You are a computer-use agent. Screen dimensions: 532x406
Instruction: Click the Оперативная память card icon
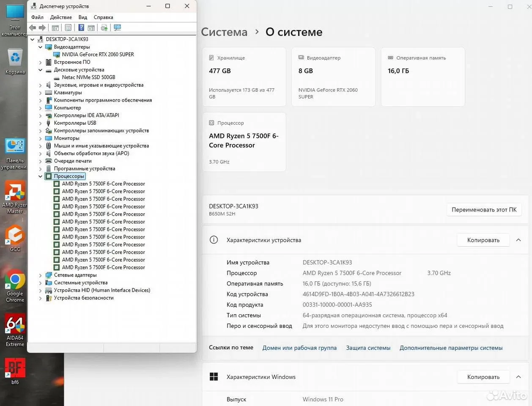[390, 58]
